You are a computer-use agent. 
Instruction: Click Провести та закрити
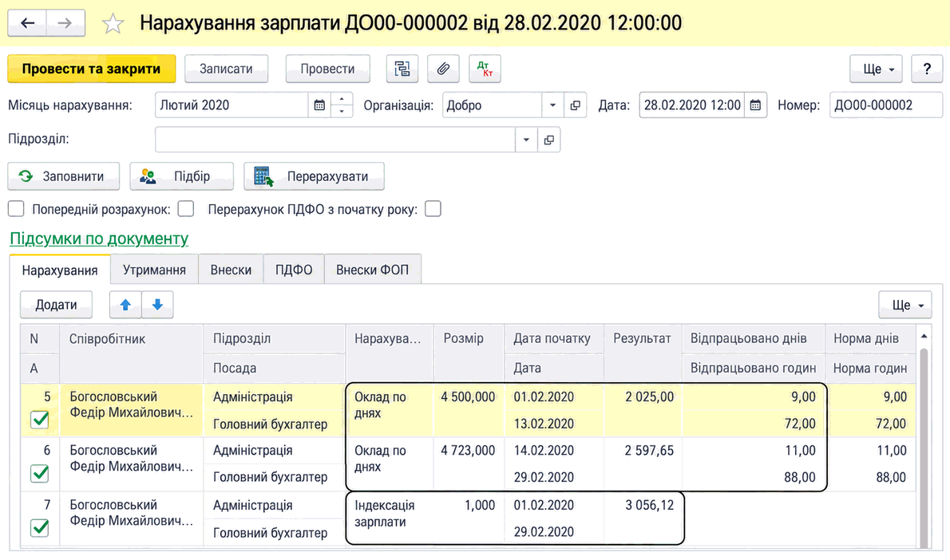click(x=92, y=69)
